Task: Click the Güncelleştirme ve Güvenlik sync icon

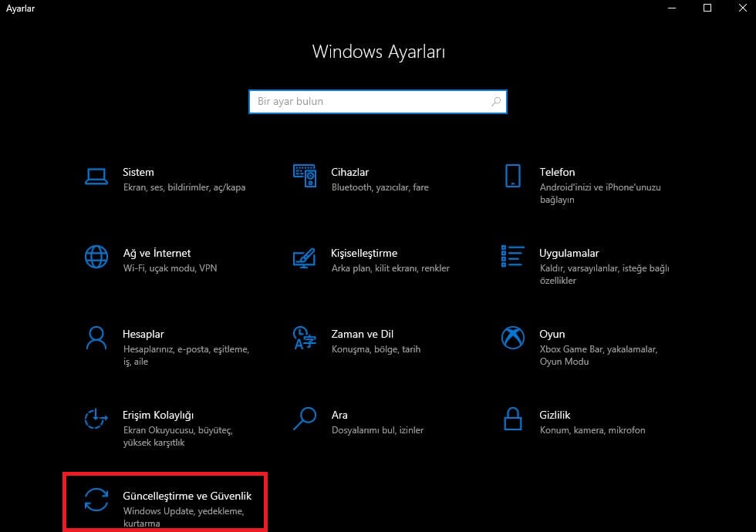Action: coord(96,500)
